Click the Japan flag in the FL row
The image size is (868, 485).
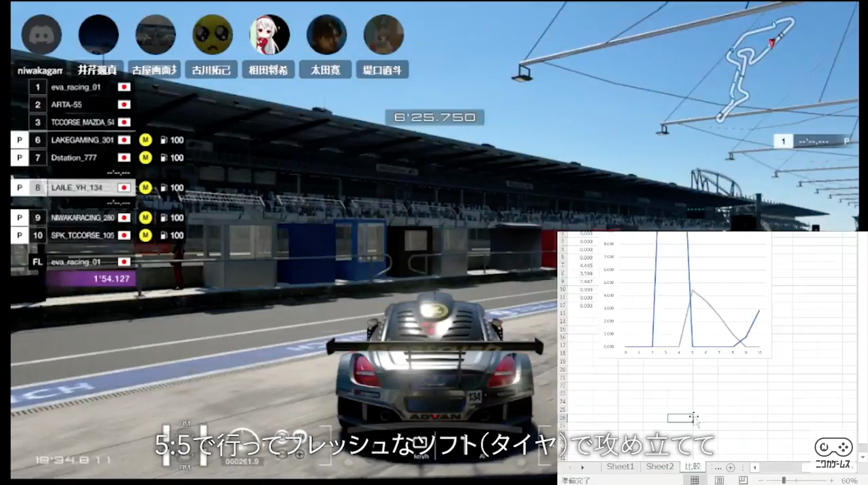point(124,262)
